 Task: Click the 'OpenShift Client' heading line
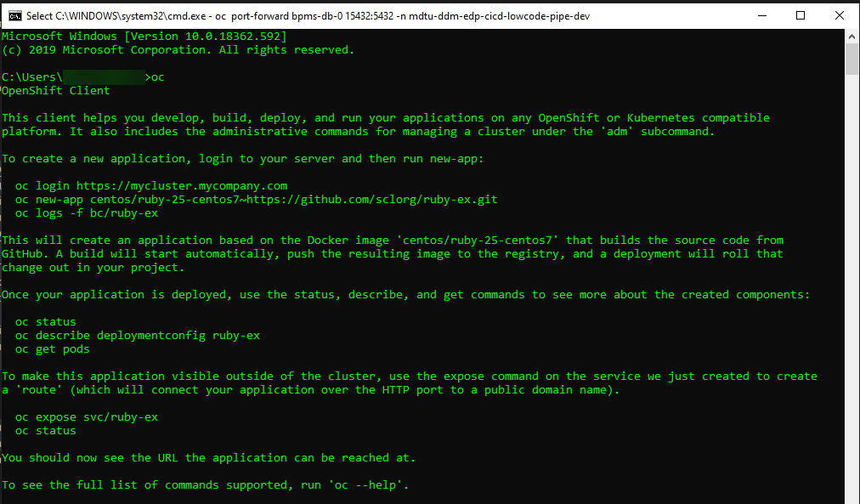(x=55, y=90)
